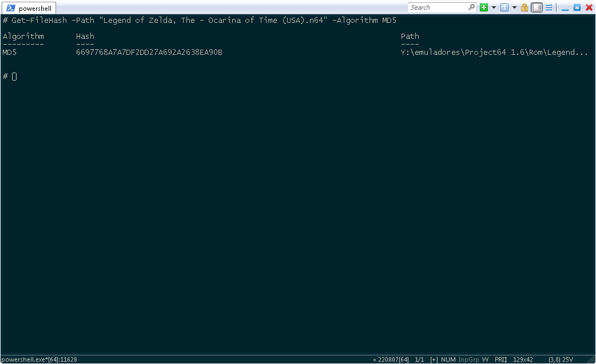Viewport: 596px width, 364px height.
Task: Click the MD5 hash value text
Action: pyautogui.click(x=149, y=53)
